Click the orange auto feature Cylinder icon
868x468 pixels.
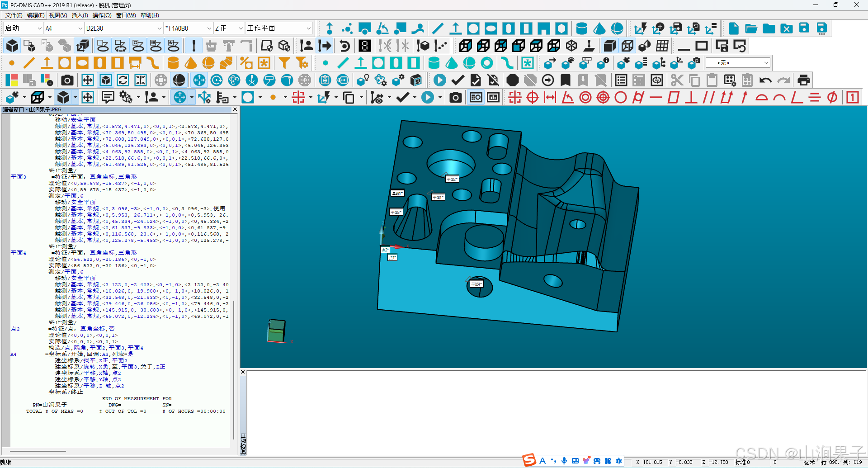coord(173,63)
